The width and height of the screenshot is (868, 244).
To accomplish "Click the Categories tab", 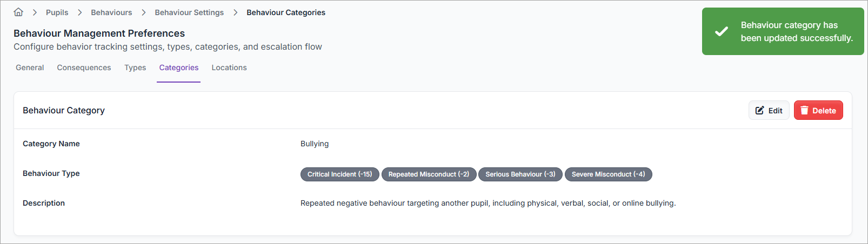I will pyautogui.click(x=179, y=67).
